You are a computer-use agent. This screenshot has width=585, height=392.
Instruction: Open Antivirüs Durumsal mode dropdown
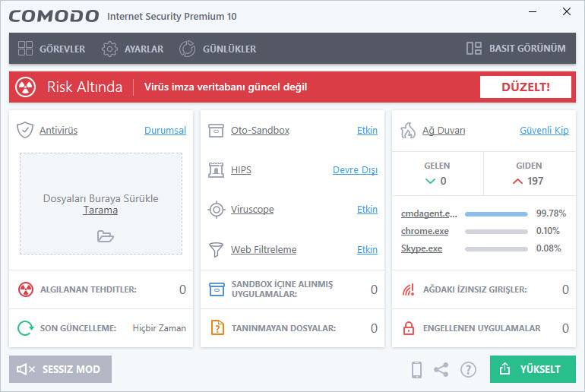[x=165, y=131]
